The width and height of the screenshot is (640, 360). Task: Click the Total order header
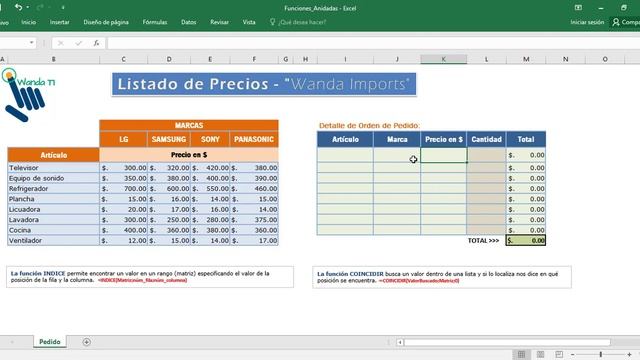pyautogui.click(x=526, y=139)
